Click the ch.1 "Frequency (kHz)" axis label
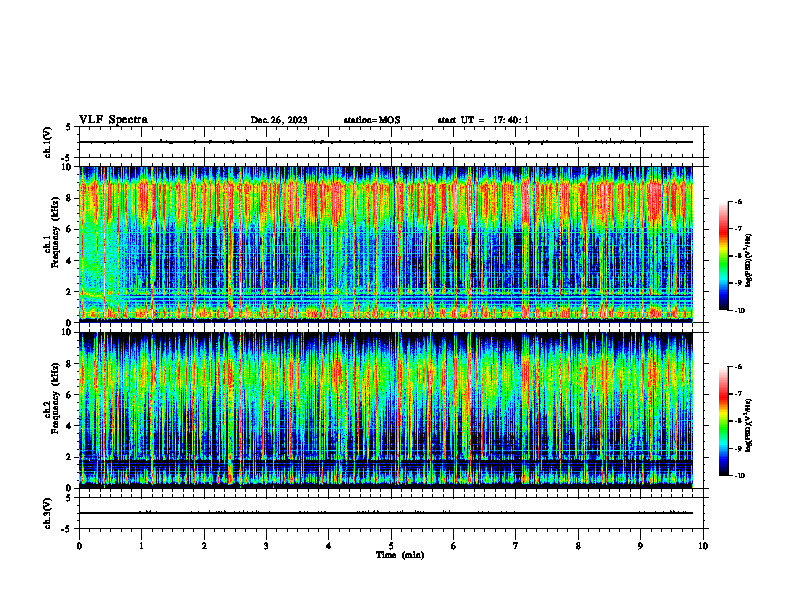The height and width of the screenshot is (612, 792). (x=55, y=233)
